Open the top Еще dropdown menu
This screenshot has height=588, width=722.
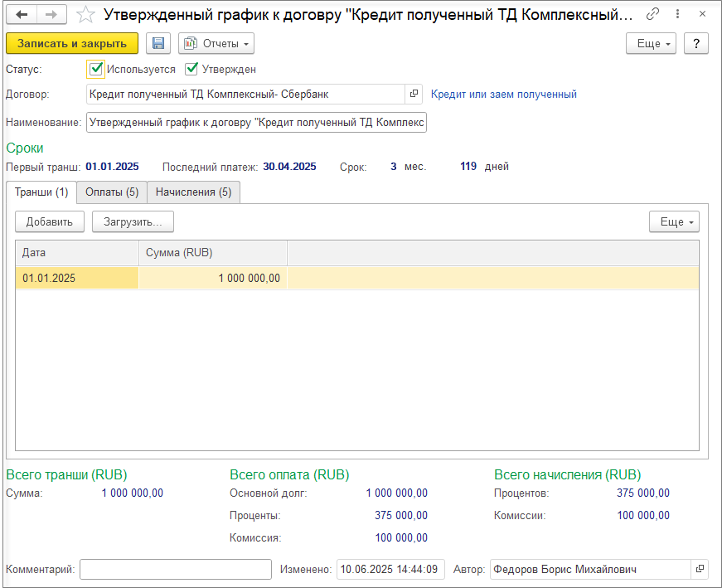click(651, 43)
